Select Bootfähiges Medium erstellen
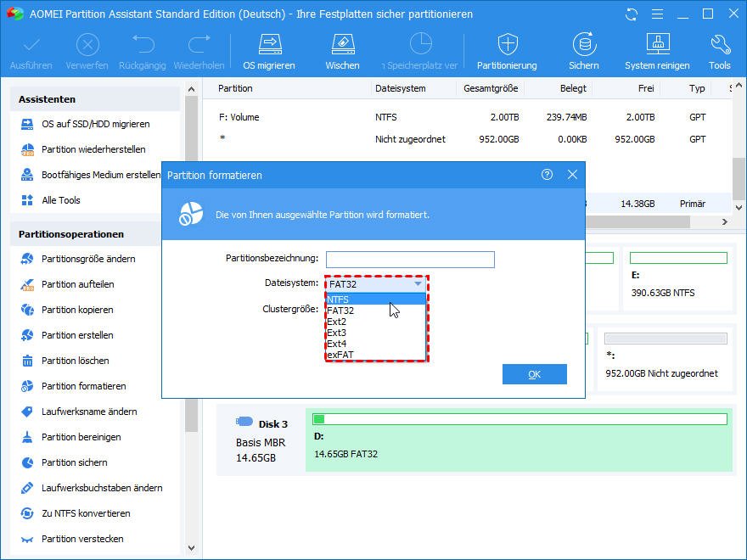 (90, 175)
